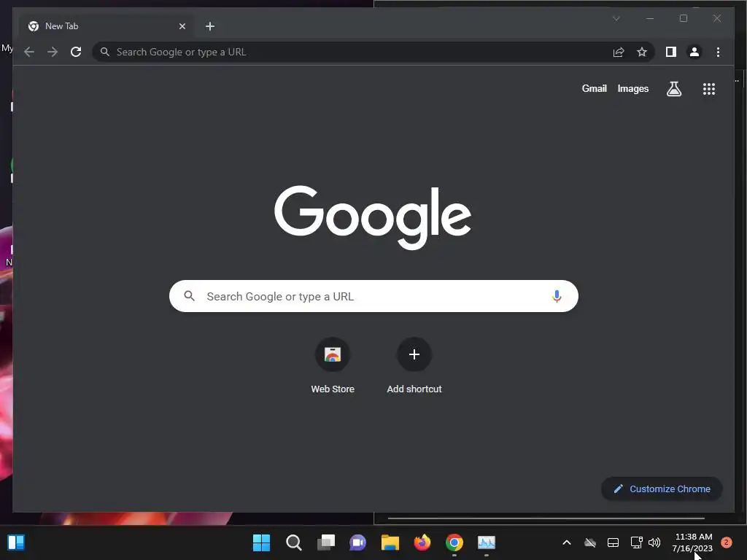Viewport: 747px width, 560px height.
Task: Click Customize Chrome button
Action: coord(662,489)
